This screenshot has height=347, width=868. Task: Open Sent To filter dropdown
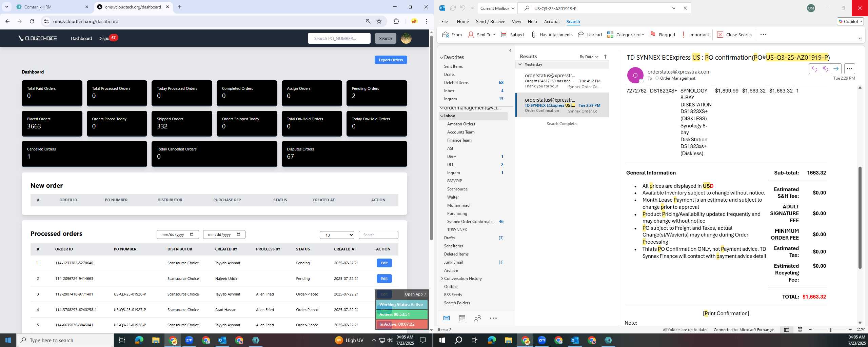481,35
